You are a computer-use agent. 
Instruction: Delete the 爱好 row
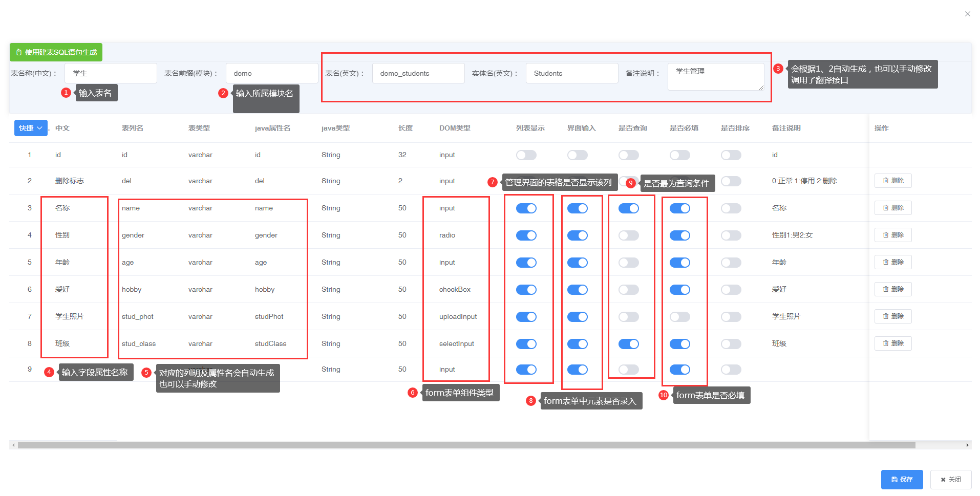[893, 289]
